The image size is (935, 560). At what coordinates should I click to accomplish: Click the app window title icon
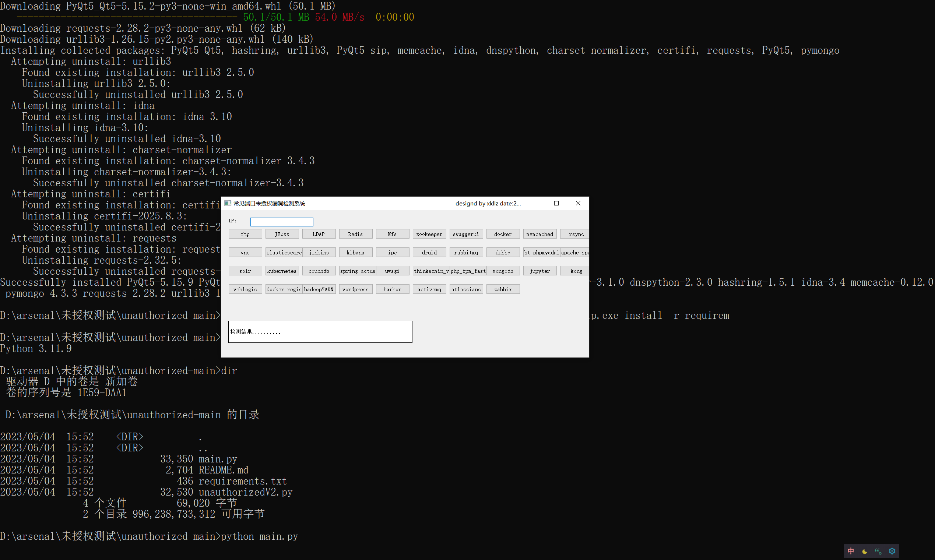tap(228, 203)
